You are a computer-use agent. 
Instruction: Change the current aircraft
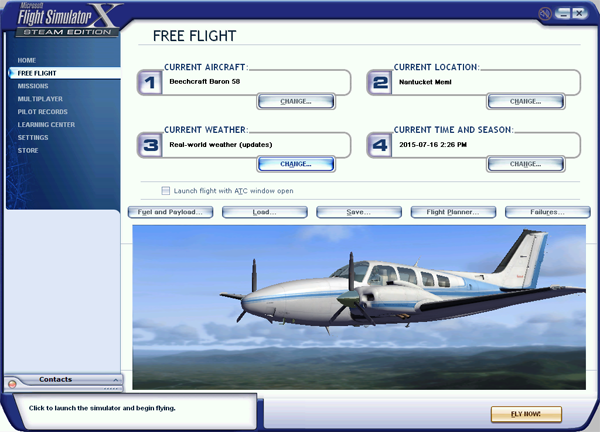(296, 101)
